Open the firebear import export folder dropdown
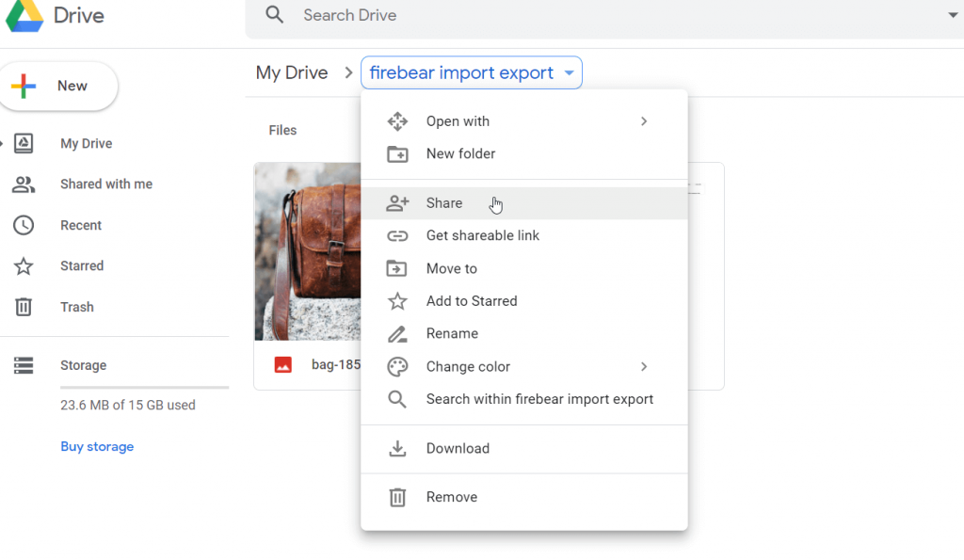The height and width of the screenshot is (560, 964). [x=472, y=72]
